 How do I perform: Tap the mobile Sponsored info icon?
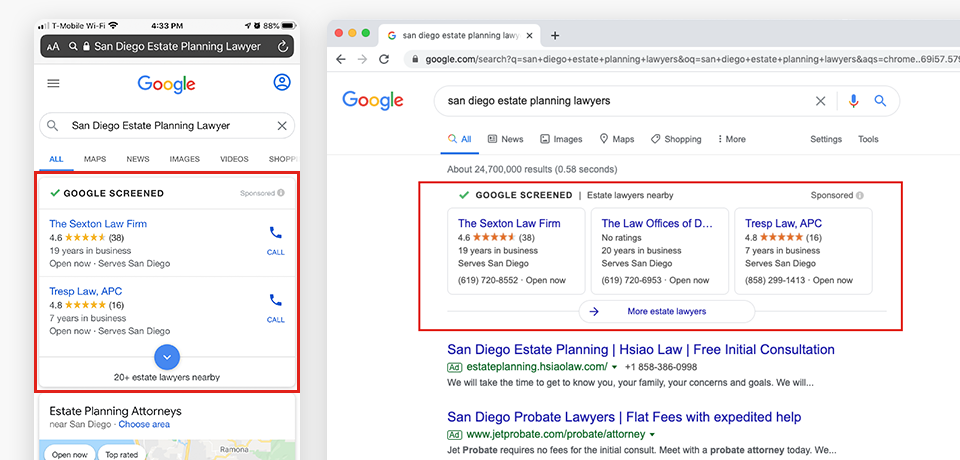[x=281, y=193]
